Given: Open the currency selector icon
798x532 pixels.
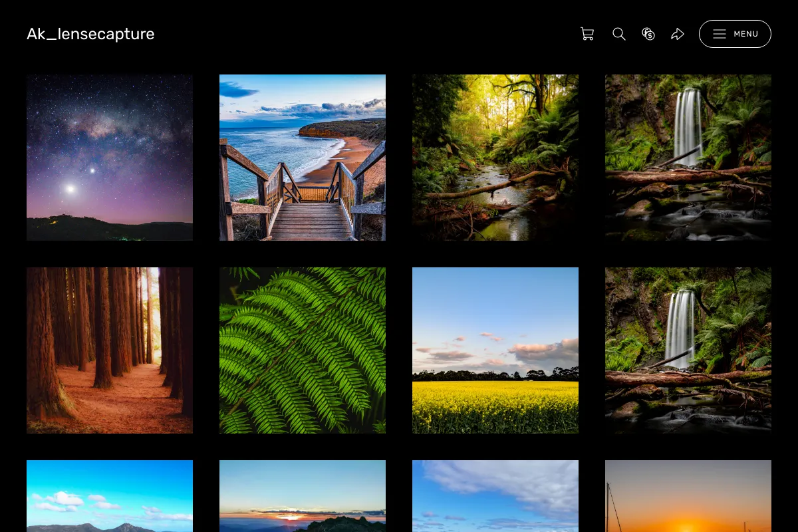Looking at the screenshot, I should (648, 34).
